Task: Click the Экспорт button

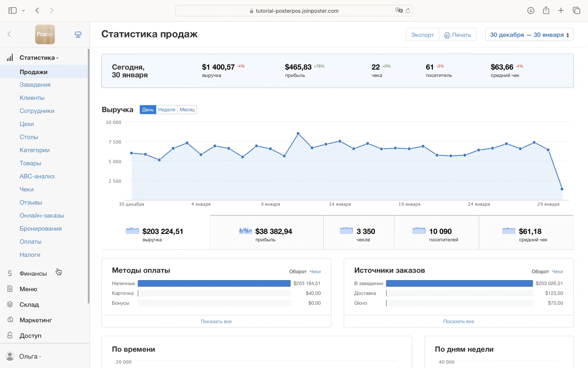Action: click(422, 35)
